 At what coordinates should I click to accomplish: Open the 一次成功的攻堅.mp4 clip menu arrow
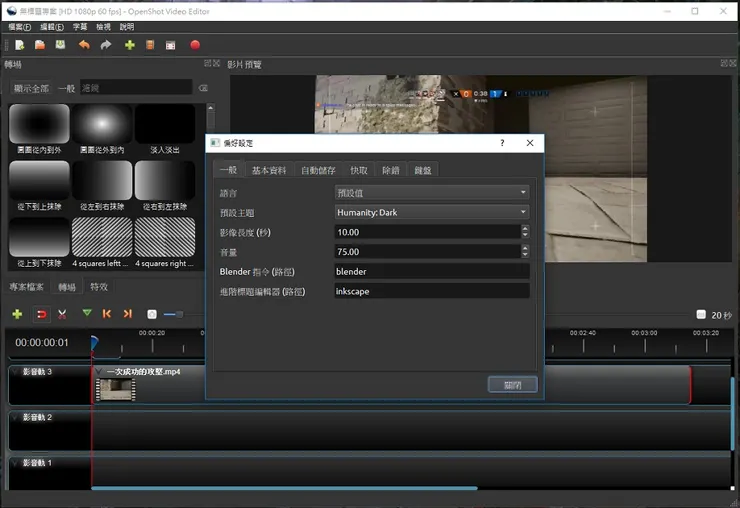pyautogui.click(x=99, y=372)
